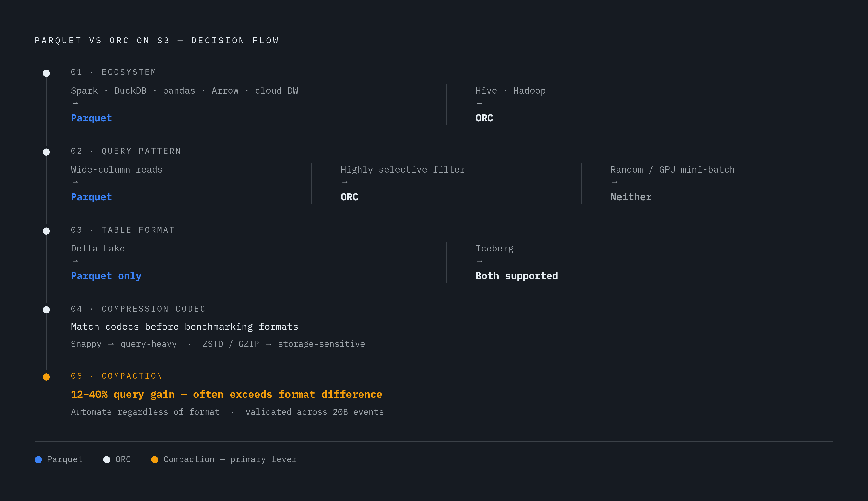Screen dimensions: 868x501
Task: Click the blue Parquet legend dot
Action: coord(39,459)
